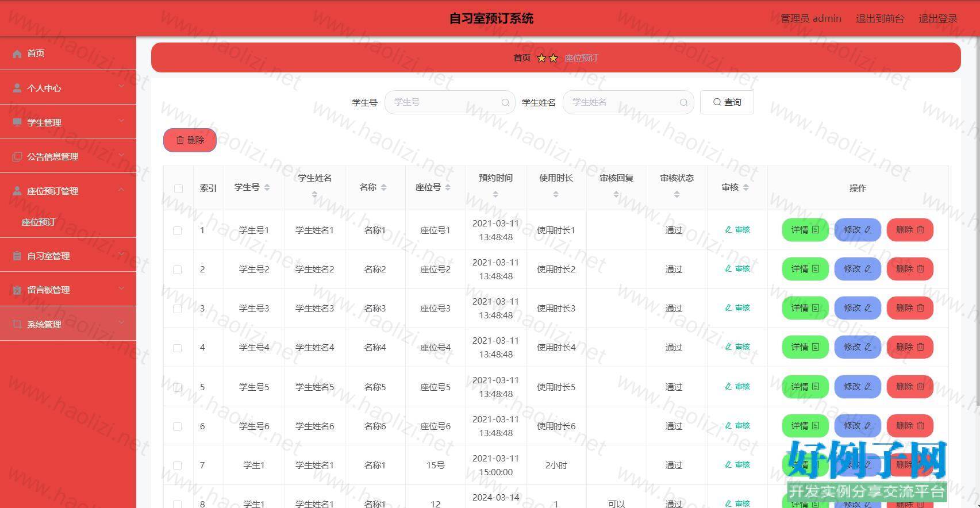Open the 公告信息管理 menu
980x508 pixels.
(x=68, y=156)
